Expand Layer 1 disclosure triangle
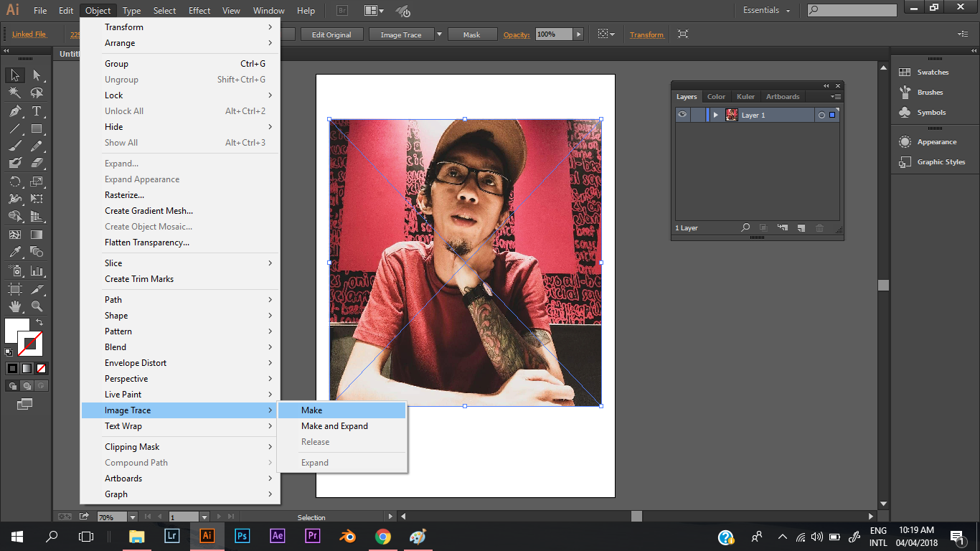This screenshot has height=551, width=980. click(715, 115)
